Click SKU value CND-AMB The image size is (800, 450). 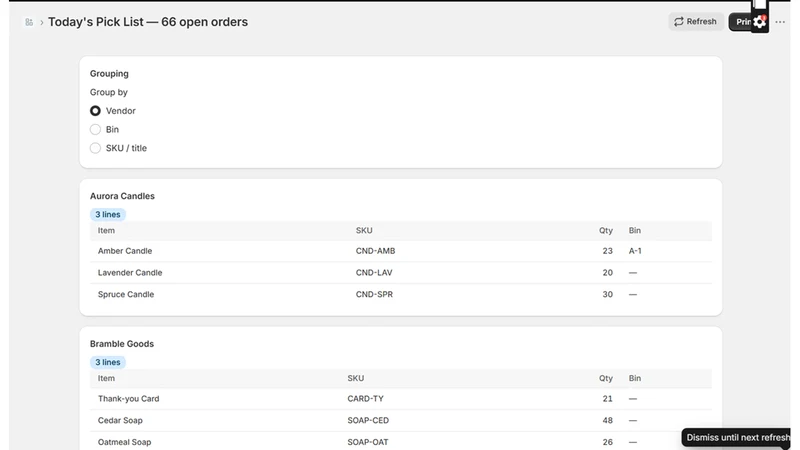pos(375,251)
